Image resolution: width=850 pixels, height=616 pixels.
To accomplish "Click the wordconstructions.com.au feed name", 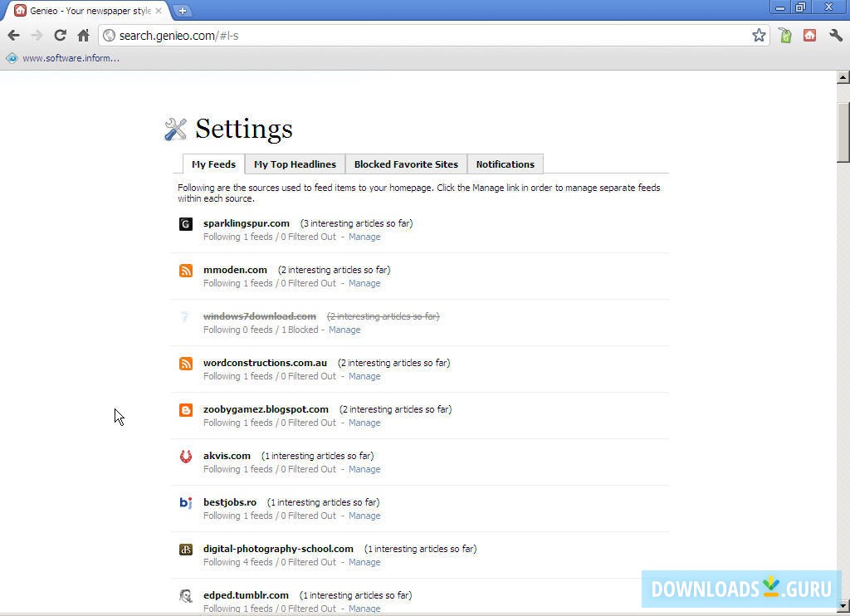I will (265, 363).
